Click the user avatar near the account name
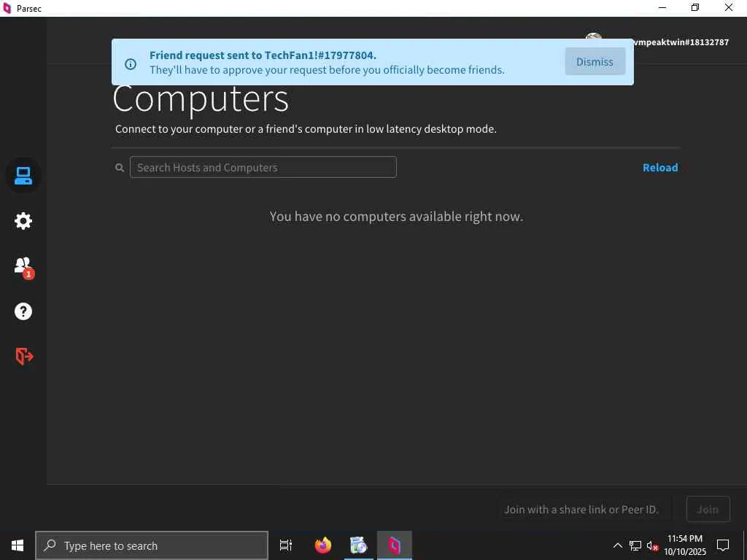Screen dimensions: 747x560 pos(594,36)
